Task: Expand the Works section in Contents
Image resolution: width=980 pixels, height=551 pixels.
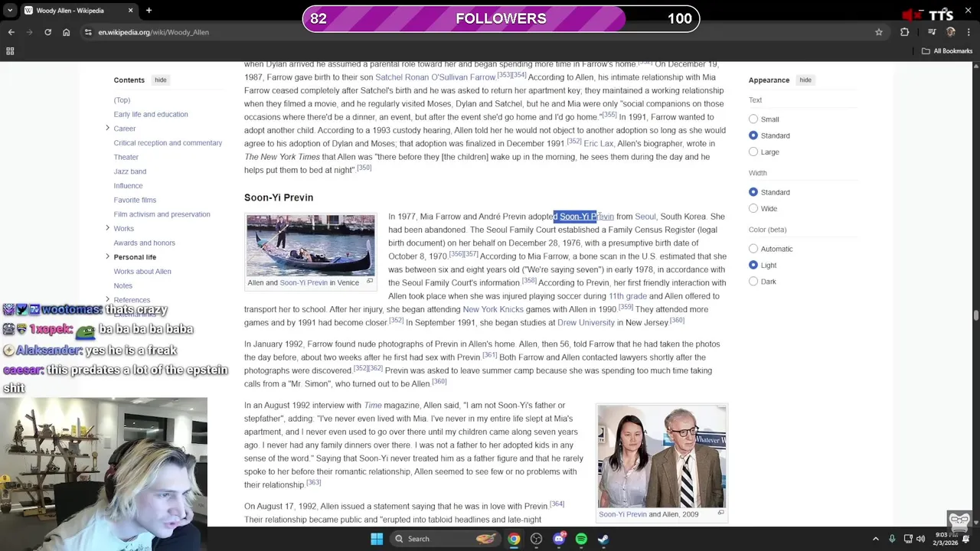Action: point(107,227)
